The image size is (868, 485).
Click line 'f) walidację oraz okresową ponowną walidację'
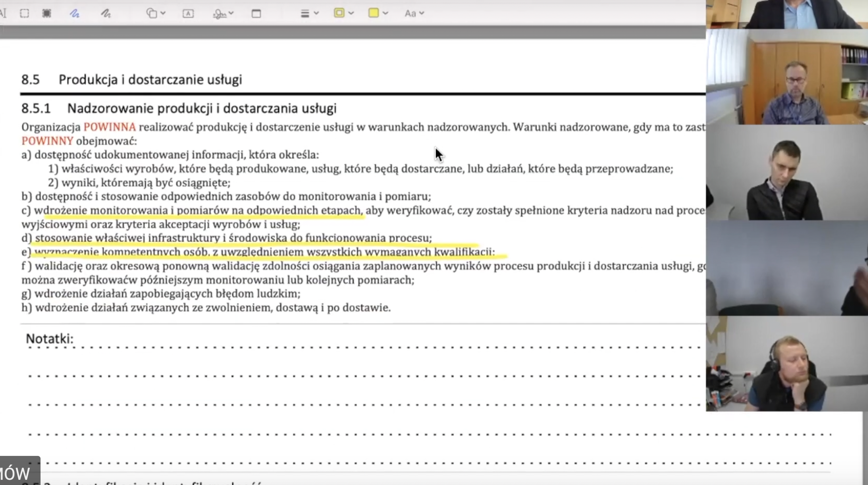coord(363,266)
